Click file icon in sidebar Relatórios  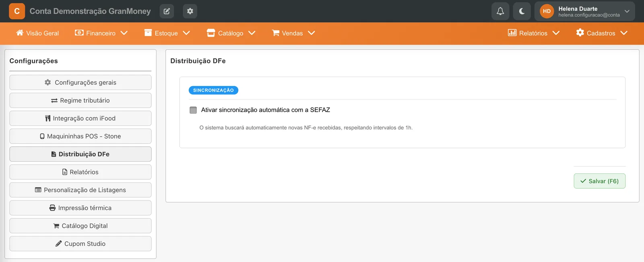pos(65,172)
